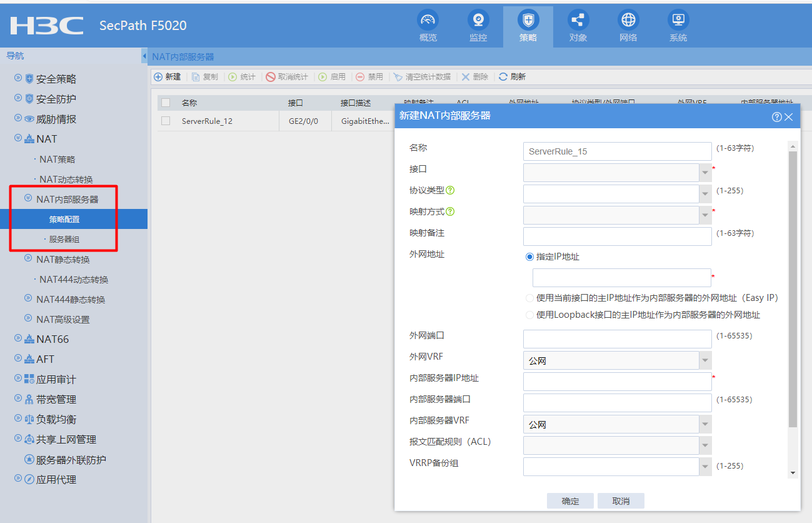Click the 刷新 refresh toolbar icon
Viewport: 812px width, 523px height.
tap(503, 77)
